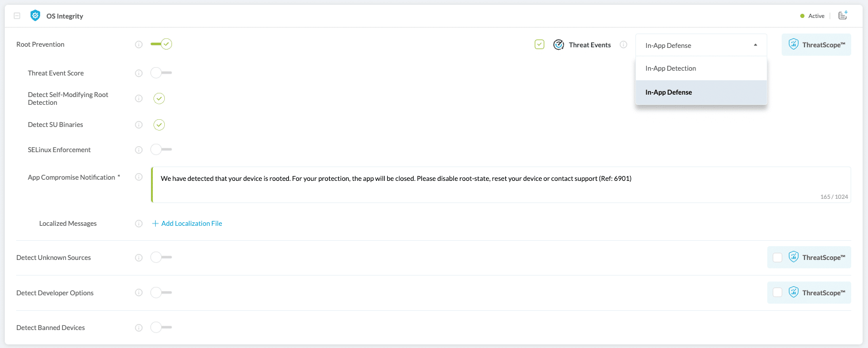Click info icon beside Threat Events
The height and width of the screenshot is (348, 868).
point(623,45)
